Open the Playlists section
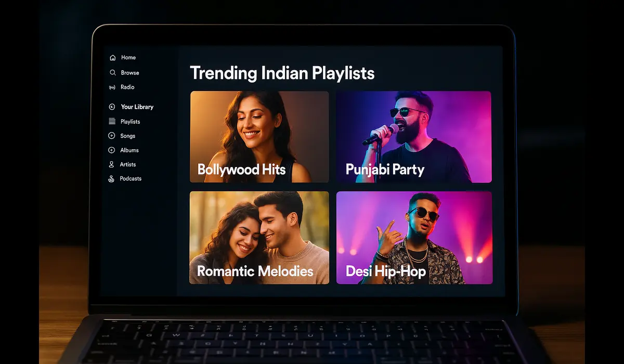624x364 pixels. tap(131, 121)
